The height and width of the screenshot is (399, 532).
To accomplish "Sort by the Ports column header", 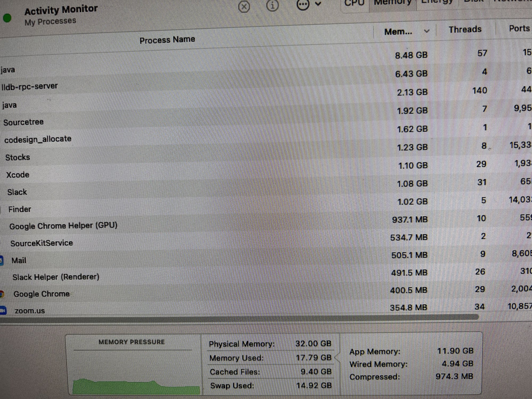I will (x=519, y=28).
